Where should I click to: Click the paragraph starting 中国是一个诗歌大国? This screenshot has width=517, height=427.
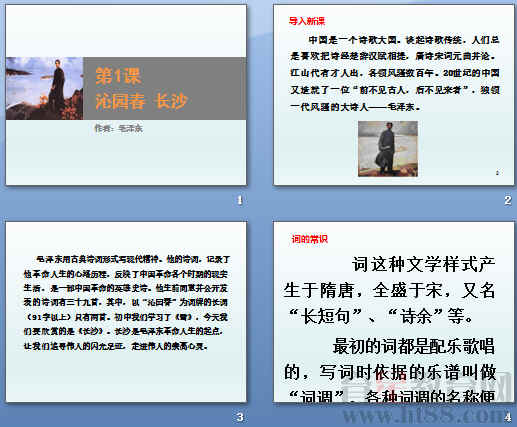click(395, 73)
